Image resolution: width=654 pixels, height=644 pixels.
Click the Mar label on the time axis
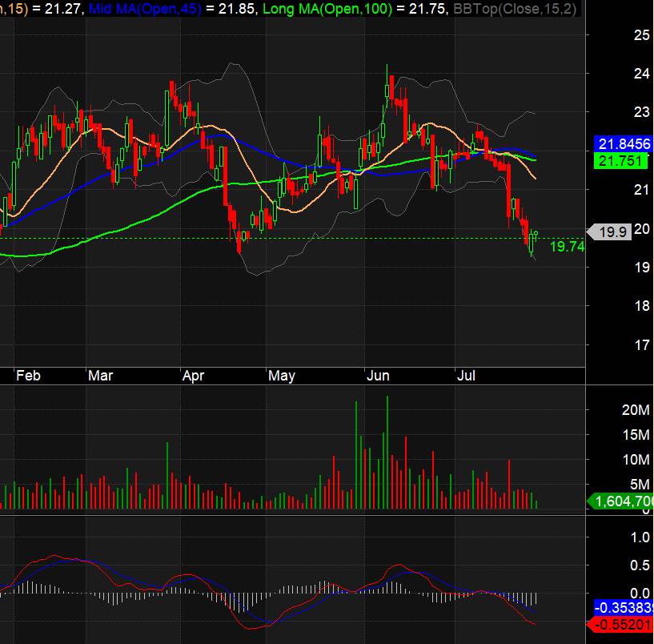(101, 375)
